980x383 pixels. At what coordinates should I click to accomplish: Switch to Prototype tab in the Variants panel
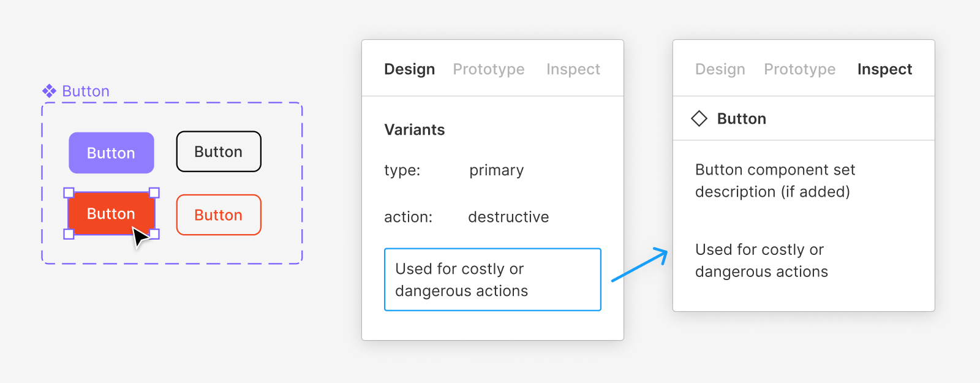489,69
